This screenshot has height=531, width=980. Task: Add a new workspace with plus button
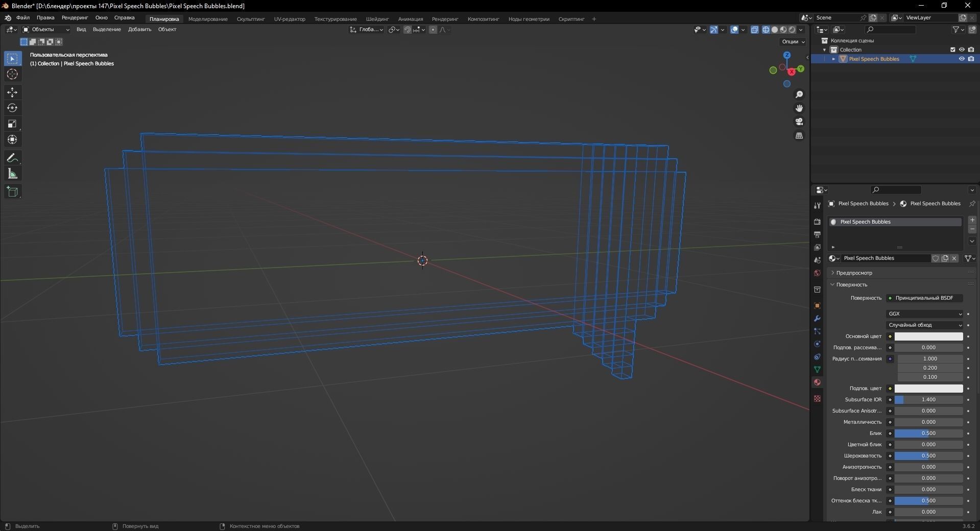pyautogui.click(x=594, y=19)
